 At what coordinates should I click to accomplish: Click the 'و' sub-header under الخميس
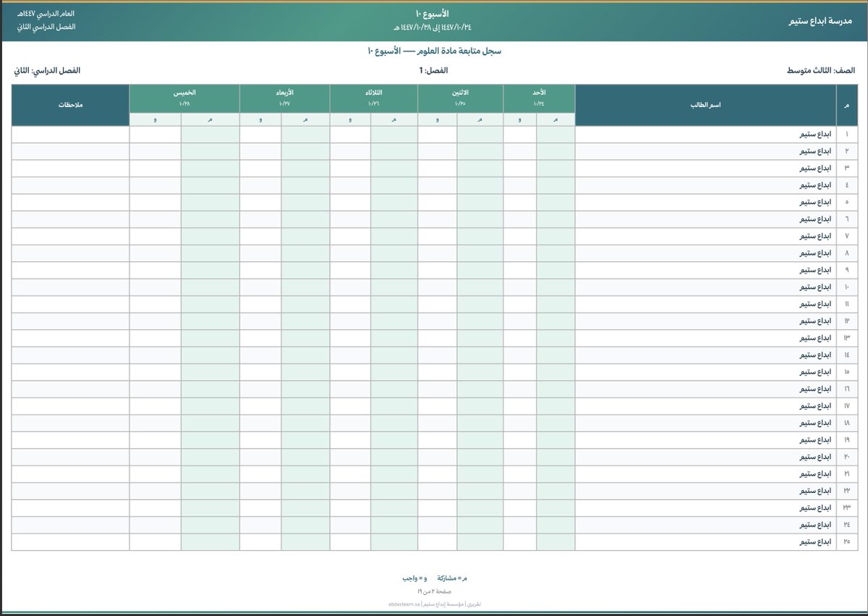[155, 119]
